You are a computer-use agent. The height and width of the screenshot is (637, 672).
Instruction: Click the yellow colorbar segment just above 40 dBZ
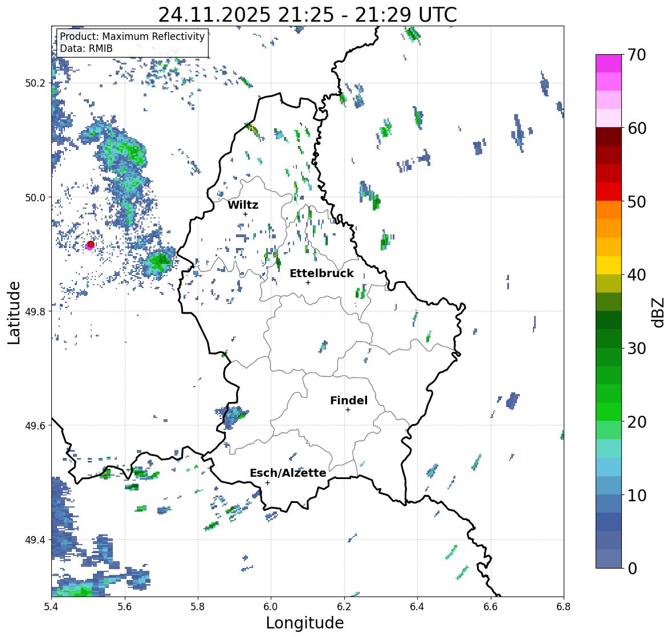point(609,265)
